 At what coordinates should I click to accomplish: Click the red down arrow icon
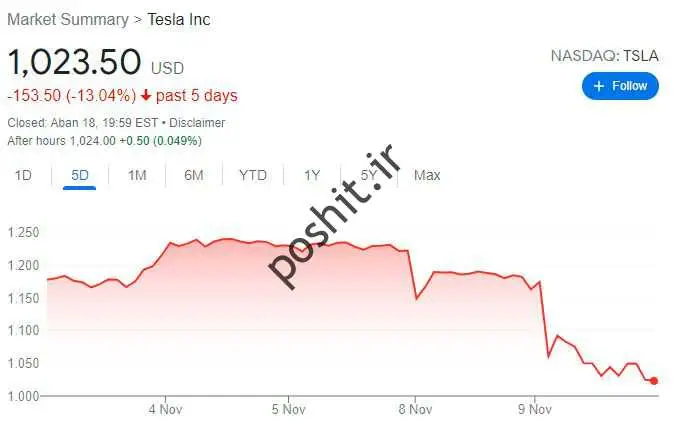(147, 96)
